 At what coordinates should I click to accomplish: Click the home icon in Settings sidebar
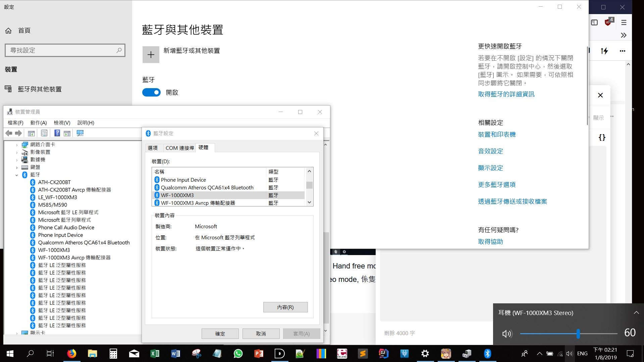click(x=8, y=31)
